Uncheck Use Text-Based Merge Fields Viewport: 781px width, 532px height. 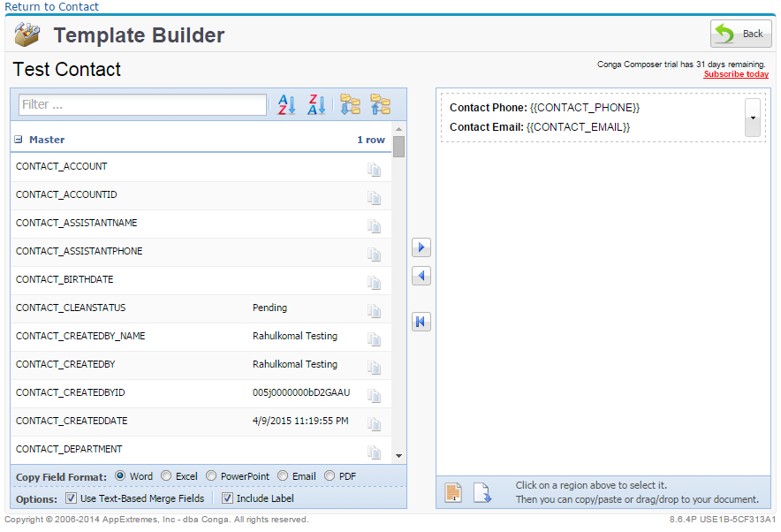coord(70,497)
